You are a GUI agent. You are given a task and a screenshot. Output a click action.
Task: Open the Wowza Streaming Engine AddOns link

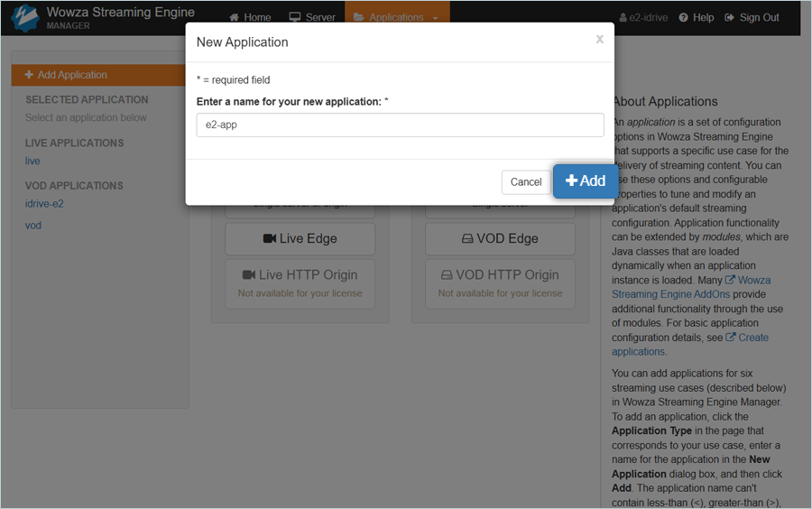pyautogui.click(x=691, y=287)
